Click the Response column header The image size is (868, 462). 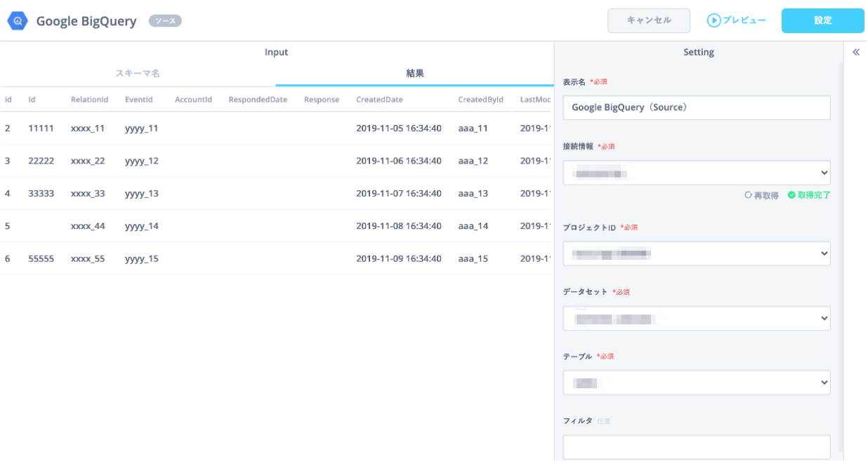click(322, 100)
